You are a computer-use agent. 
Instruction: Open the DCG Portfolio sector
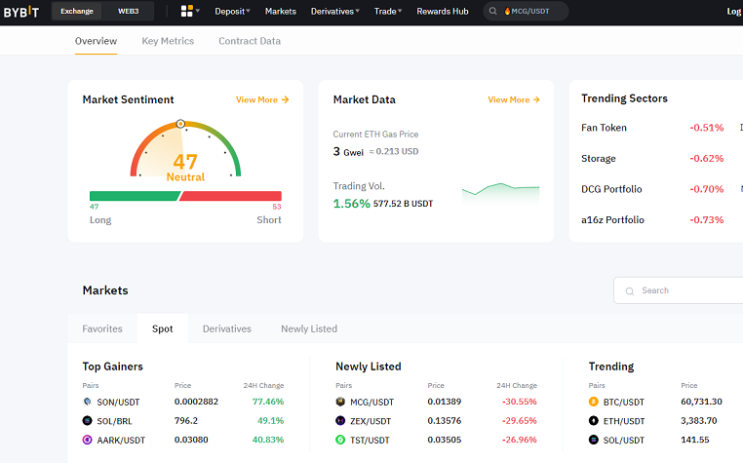[x=611, y=189]
